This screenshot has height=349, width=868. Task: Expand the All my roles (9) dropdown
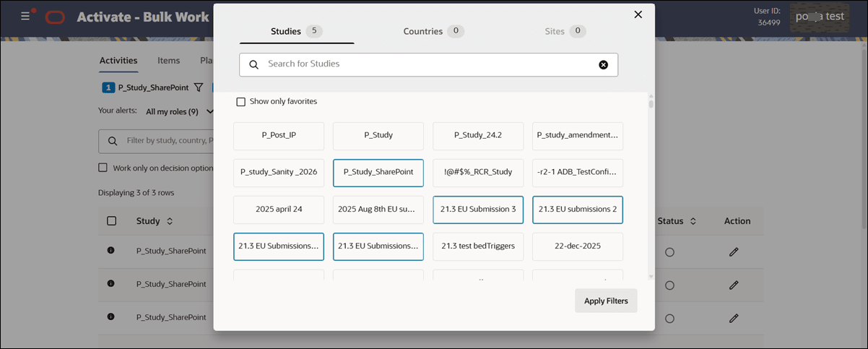tap(180, 112)
